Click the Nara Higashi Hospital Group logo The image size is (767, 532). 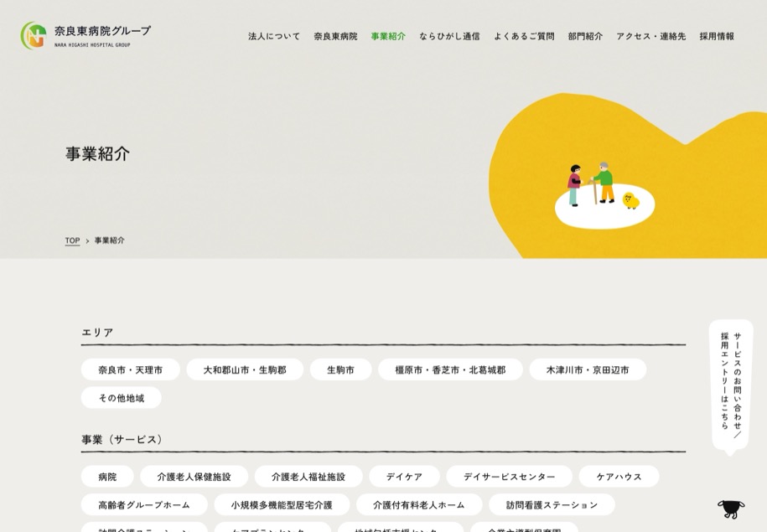coord(86,35)
